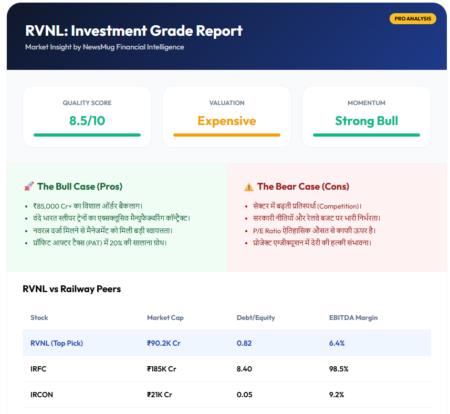This screenshot has width=450, height=414.
Task: Click the '₹21K Cr' market cap cell
Action: click(x=160, y=395)
